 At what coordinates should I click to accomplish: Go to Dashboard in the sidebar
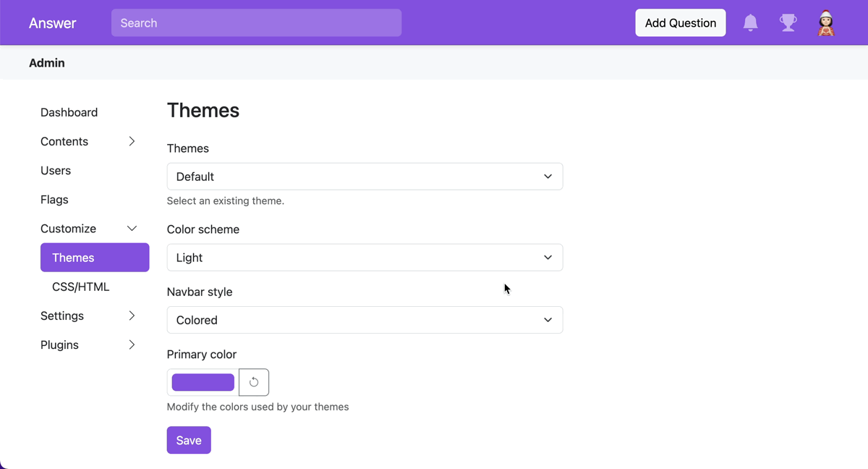click(x=69, y=112)
